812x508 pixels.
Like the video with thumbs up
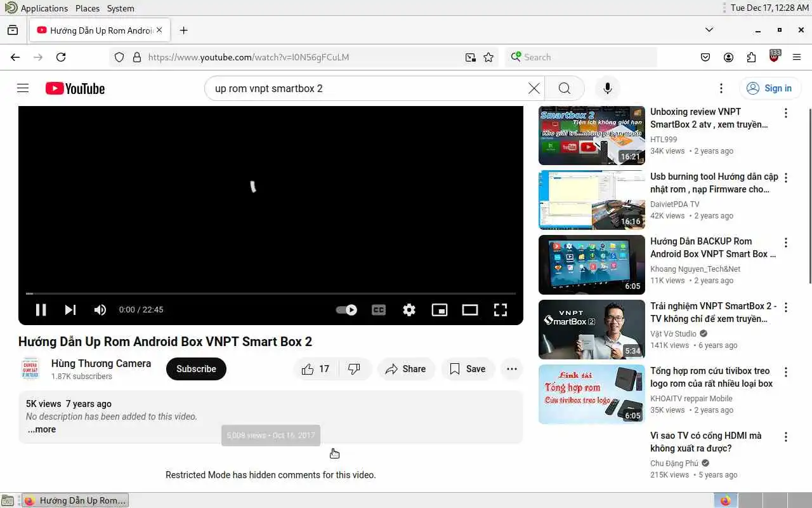[x=316, y=369]
